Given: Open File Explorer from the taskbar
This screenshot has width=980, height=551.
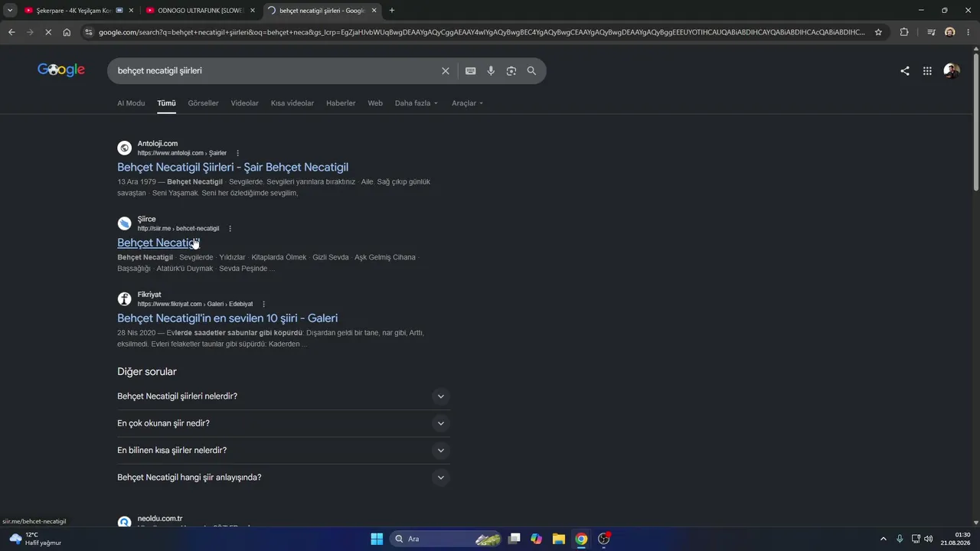Looking at the screenshot, I should pyautogui.click(x=559, y=539).
